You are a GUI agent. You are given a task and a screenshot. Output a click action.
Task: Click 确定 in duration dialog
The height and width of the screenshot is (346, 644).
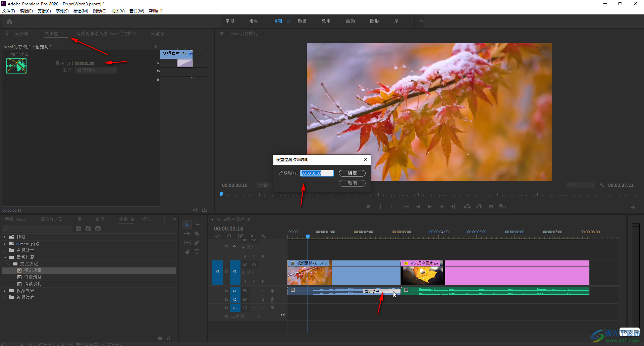(x=352, y=173)
